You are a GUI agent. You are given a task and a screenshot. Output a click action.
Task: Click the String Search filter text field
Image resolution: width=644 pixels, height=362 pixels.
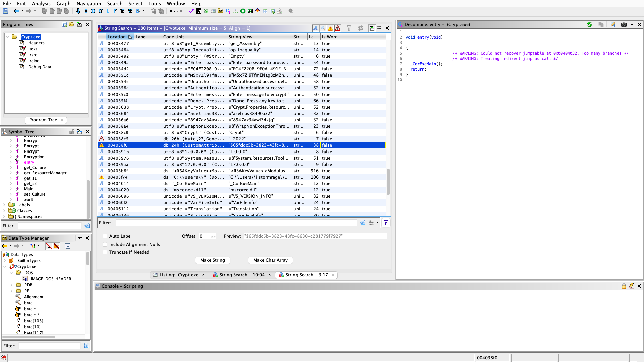tap(236, 223)
